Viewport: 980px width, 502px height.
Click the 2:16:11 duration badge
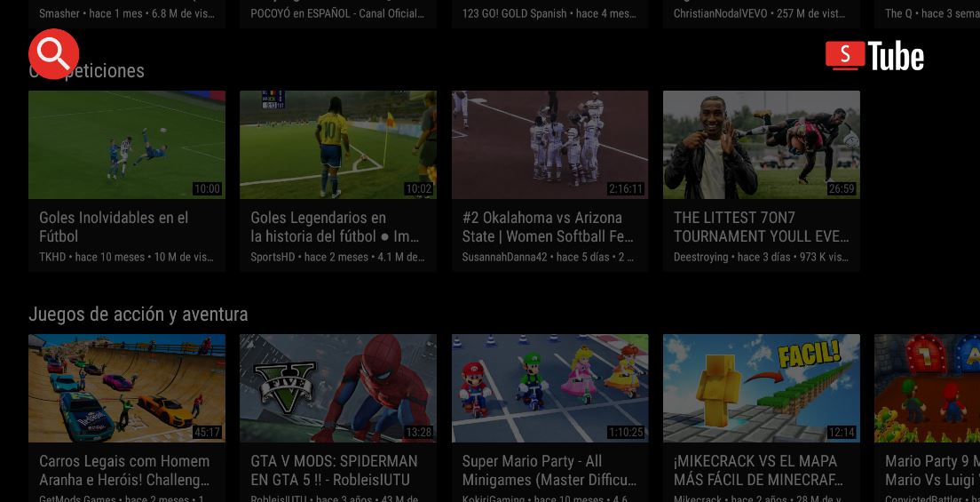coord(626,189)
